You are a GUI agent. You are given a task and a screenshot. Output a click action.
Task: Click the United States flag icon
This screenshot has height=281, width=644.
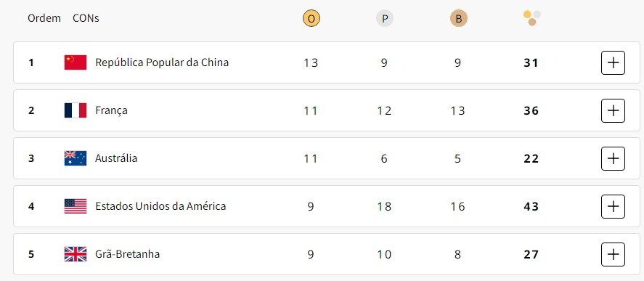point(76,206)
